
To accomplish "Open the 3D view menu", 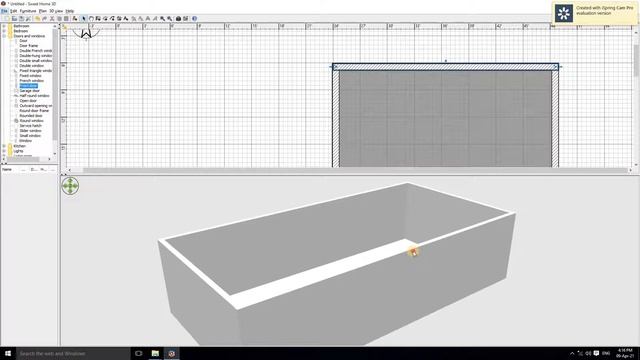I will coord(56,11).
